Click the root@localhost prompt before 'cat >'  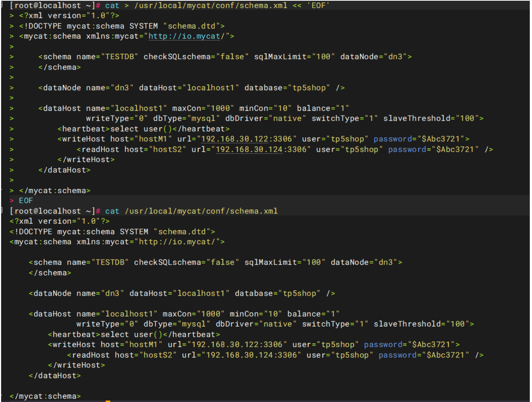[55, 6]
